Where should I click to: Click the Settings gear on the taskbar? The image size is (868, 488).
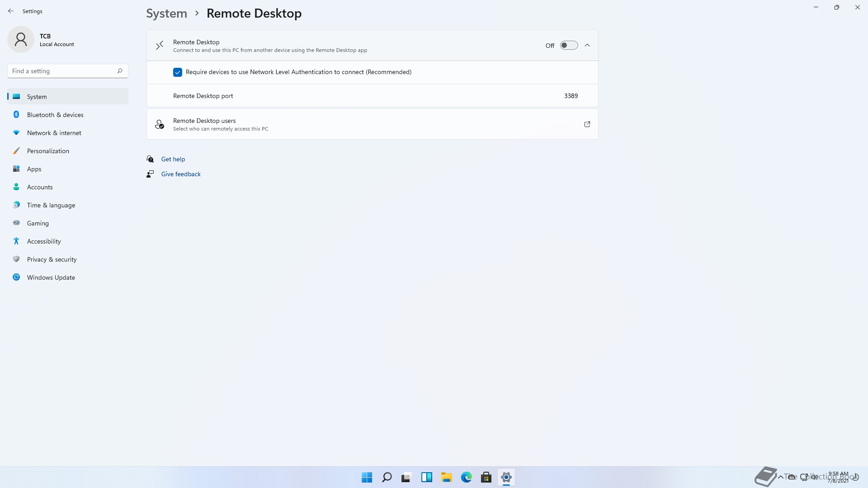click(506, 477)
